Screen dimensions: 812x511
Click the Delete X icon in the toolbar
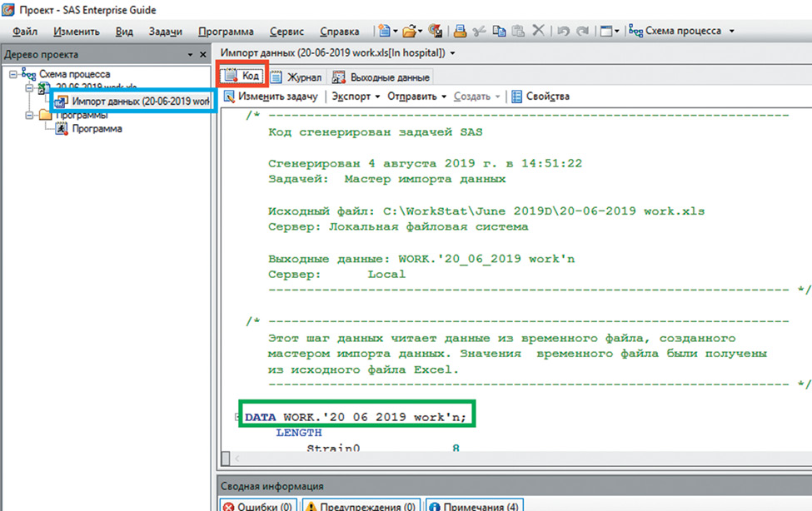[x=539, y=32]
